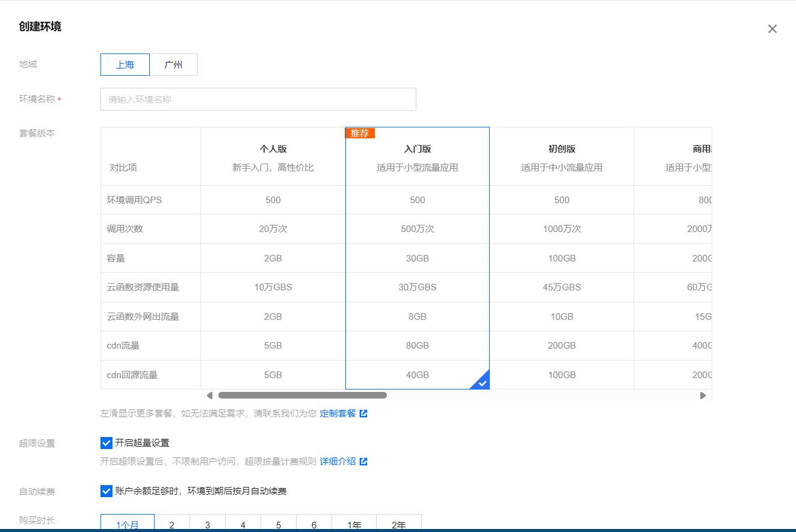Select 广州 region
The width and height of the screenshot is (796, 532).
[173, 65]
